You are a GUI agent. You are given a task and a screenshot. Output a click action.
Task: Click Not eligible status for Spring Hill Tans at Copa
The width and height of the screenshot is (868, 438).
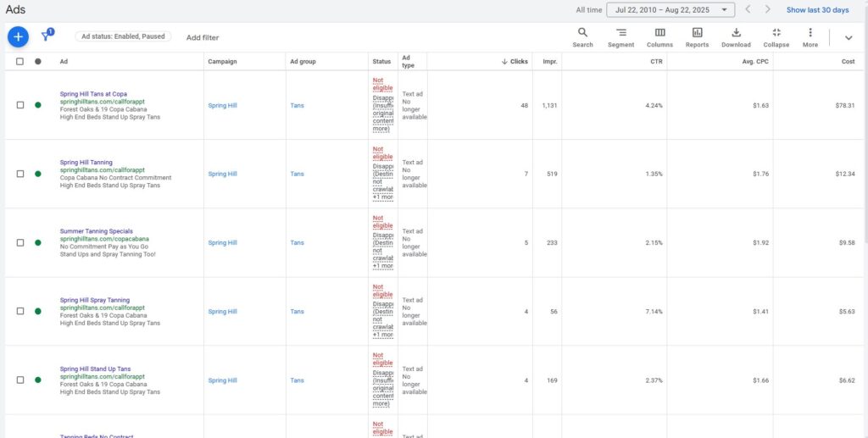tap(382, 84)
